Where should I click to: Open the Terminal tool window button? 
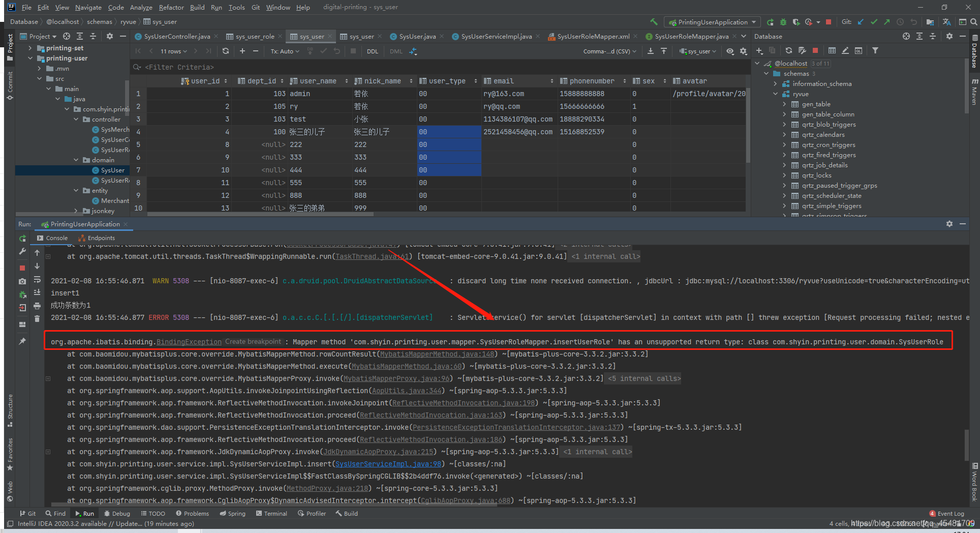coord(271,514)
